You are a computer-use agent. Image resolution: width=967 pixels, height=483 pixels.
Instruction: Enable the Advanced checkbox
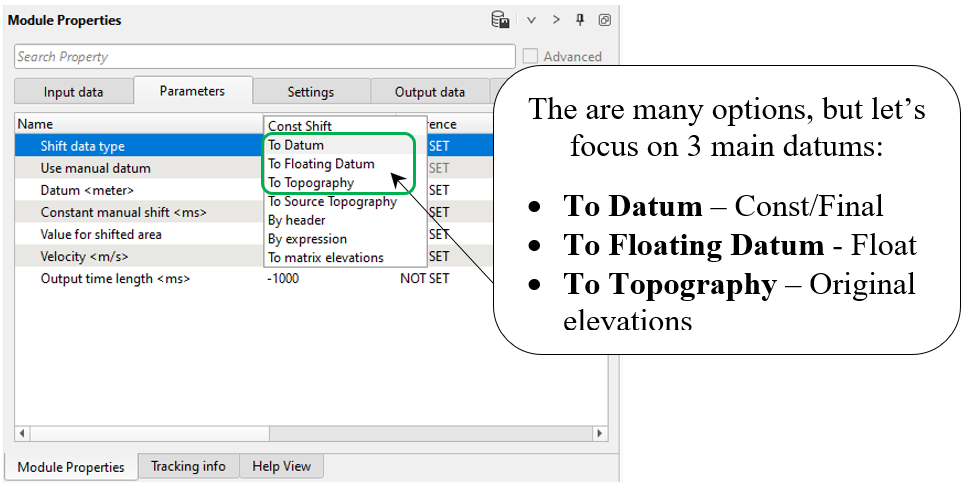530,56
